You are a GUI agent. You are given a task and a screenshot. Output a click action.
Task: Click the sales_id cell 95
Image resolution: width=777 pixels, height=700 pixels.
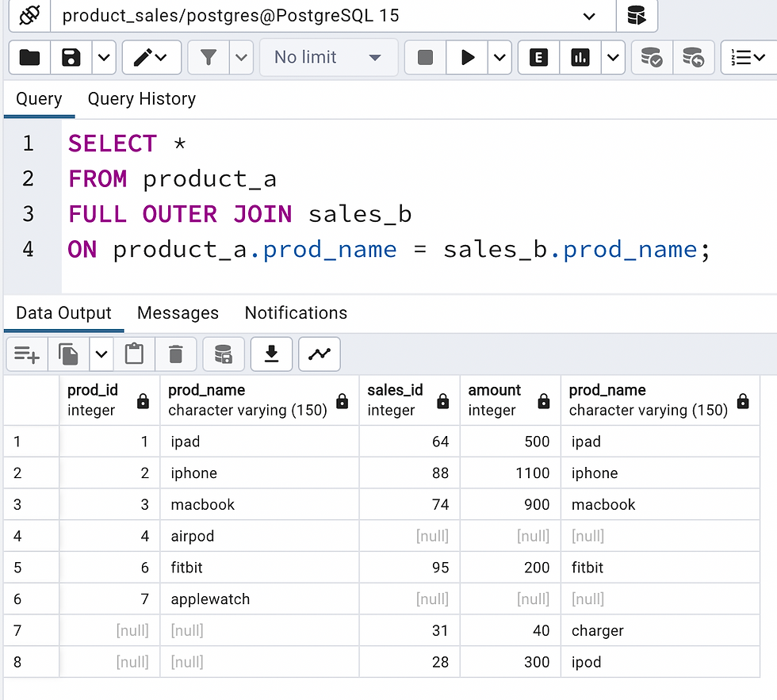pos(410,568)
